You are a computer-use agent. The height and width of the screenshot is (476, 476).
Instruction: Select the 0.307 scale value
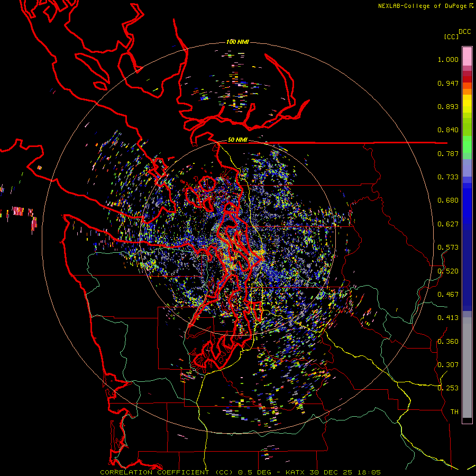tap(448, 365)
